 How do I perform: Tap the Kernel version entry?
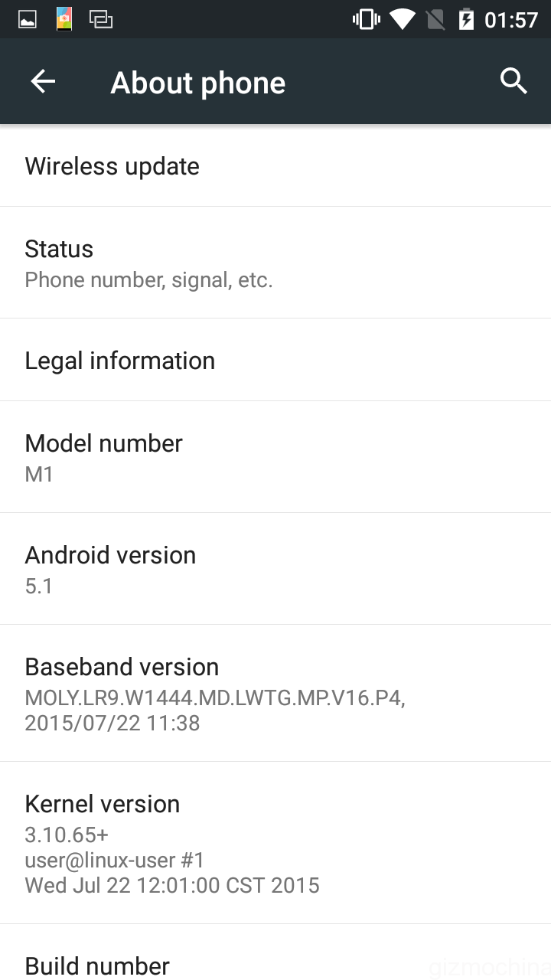point(275,843)
